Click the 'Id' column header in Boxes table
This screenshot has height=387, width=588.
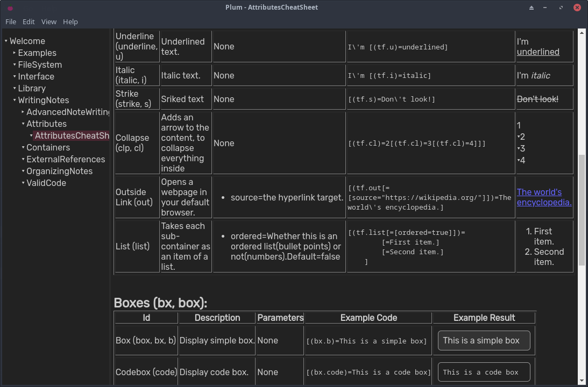pyautogui.click(x=146, y=318)
